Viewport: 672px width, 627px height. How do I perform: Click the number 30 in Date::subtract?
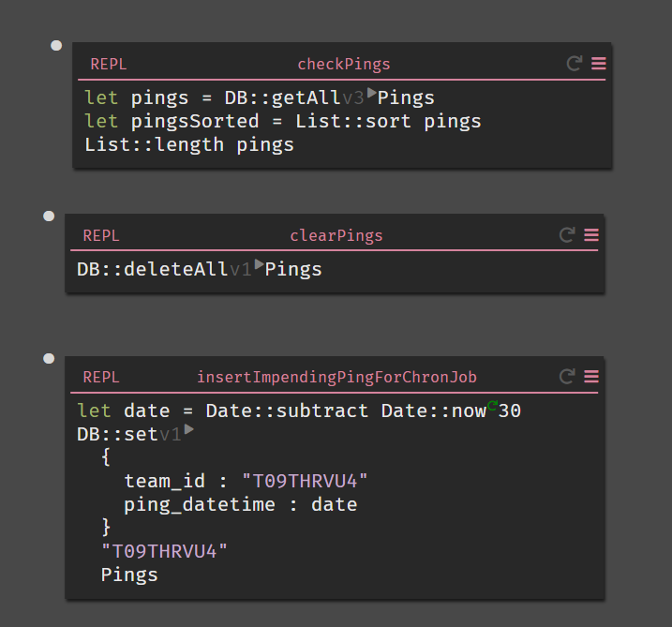510,411
